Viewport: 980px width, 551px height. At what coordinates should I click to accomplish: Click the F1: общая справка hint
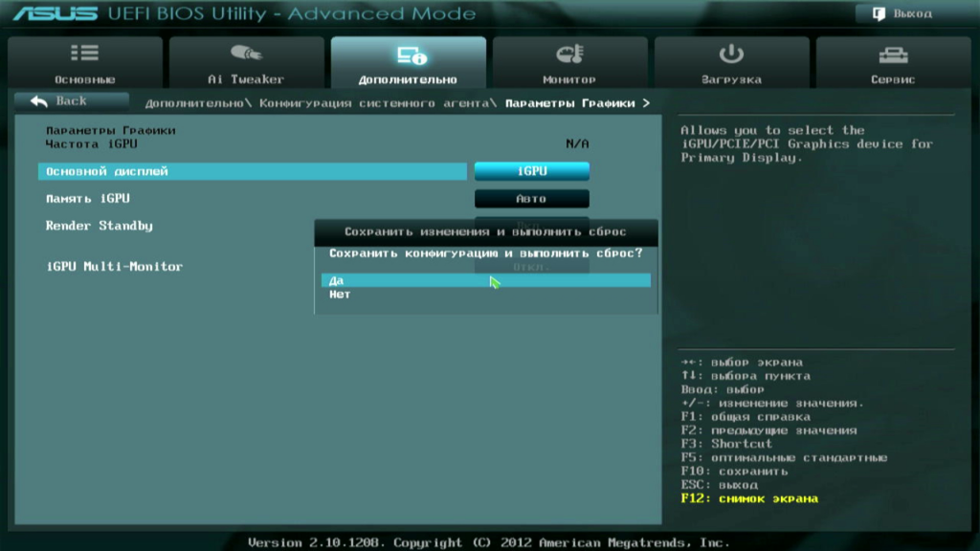pyautogui.click(x=746, y=417)
